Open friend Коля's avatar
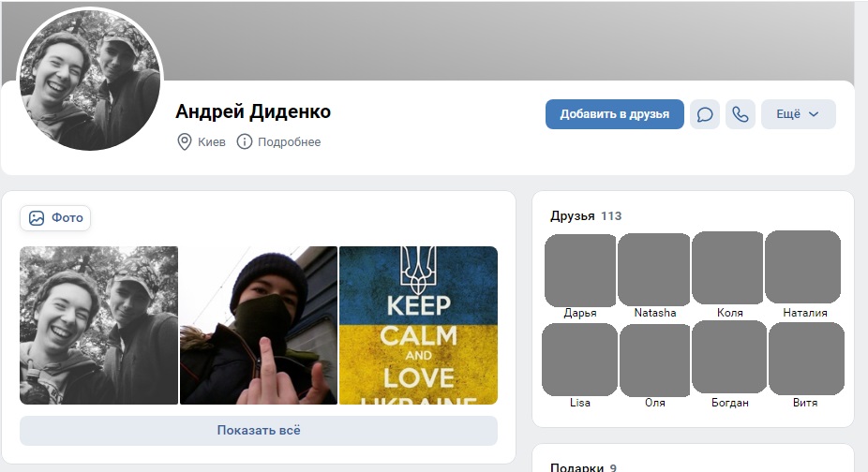Screen dimensions: 868x472 [728, 268]
